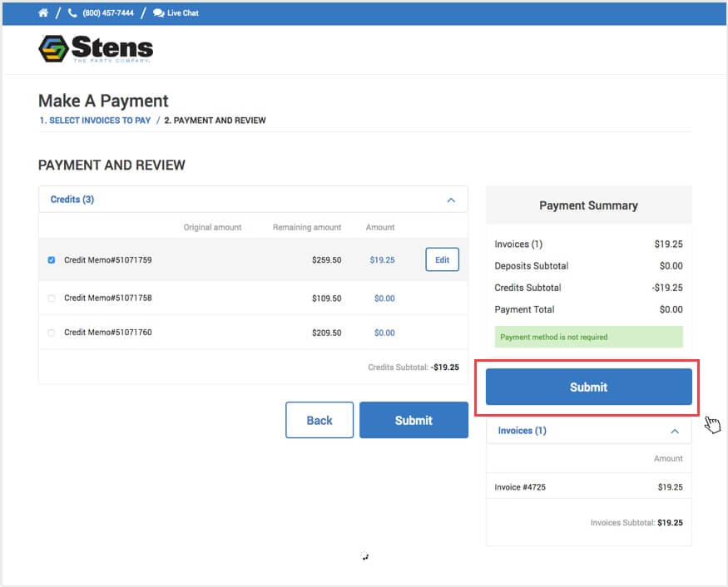Open Live Chat via the speech bubble icon
The image size is (728, 587).
[x=159, y=12]
